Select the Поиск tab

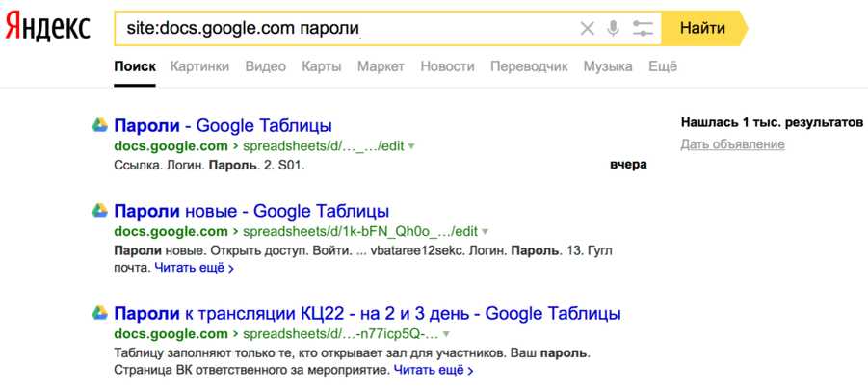pyautogui.click(x=135, y=66)
